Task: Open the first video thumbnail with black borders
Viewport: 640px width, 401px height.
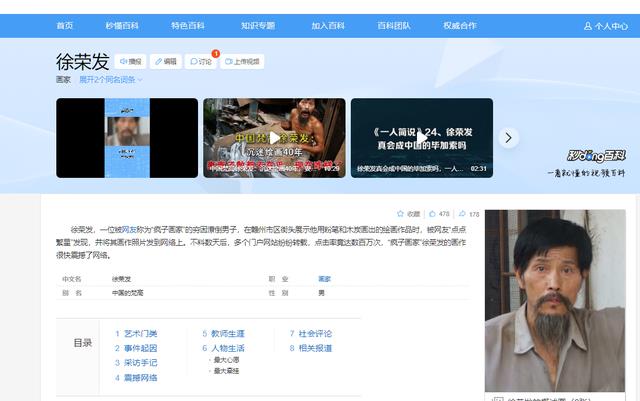Action: click(127, 138)
